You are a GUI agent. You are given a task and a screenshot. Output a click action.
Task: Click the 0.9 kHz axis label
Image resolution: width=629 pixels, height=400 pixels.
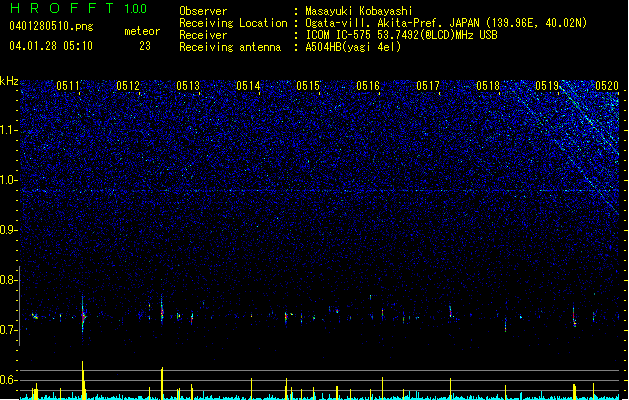coord(9,230)
